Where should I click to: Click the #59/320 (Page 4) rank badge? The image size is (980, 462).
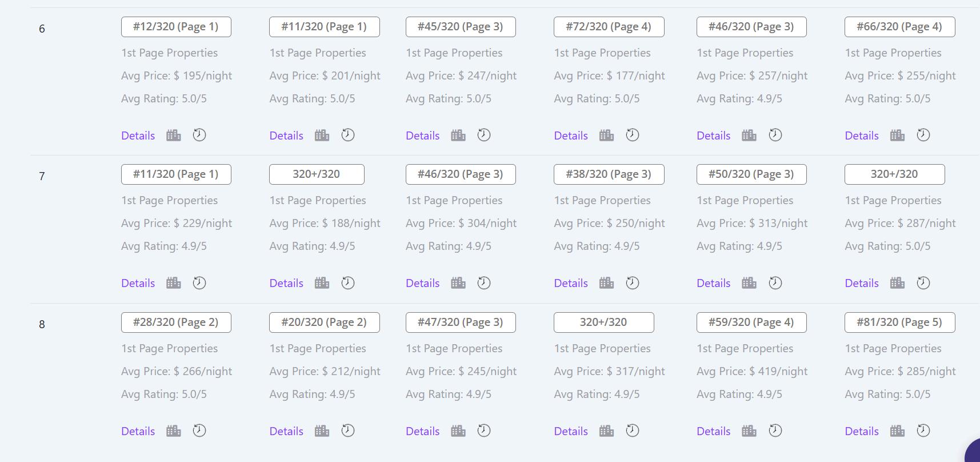pyautogui.click(x=751, y=322)
